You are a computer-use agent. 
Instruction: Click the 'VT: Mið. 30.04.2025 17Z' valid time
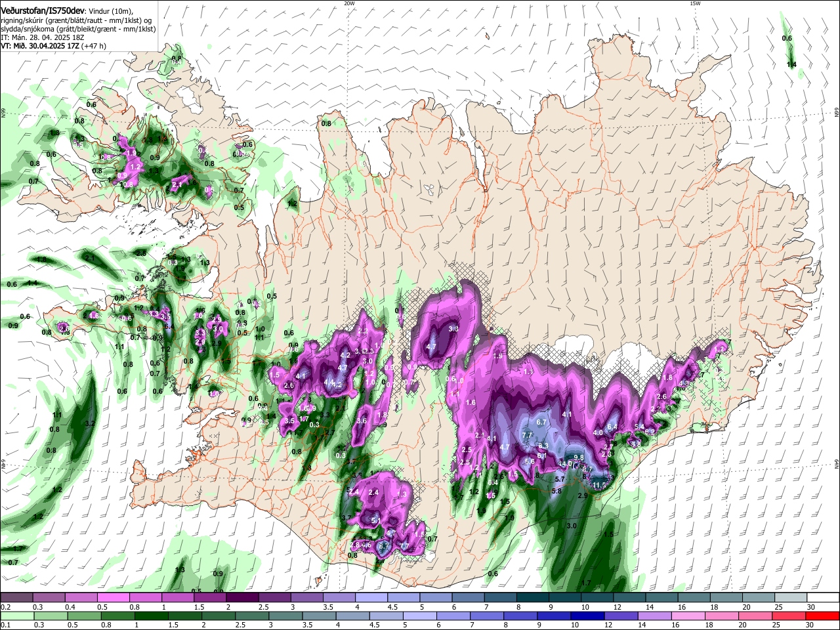(x=41, y=46)
